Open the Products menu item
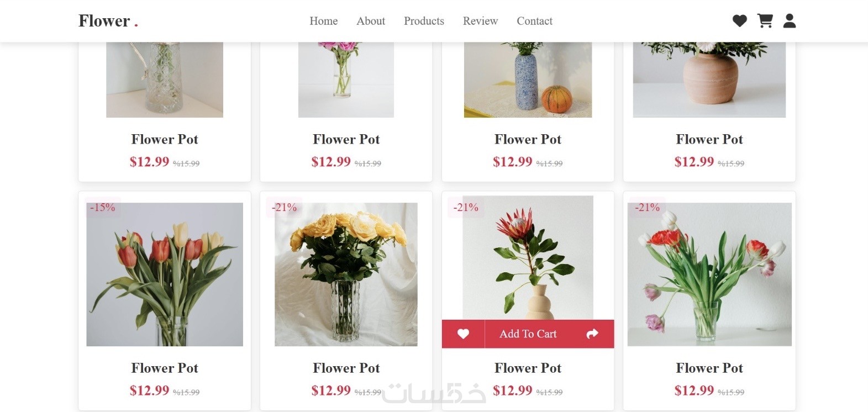 pyautogui.click(x=424, y=21)
